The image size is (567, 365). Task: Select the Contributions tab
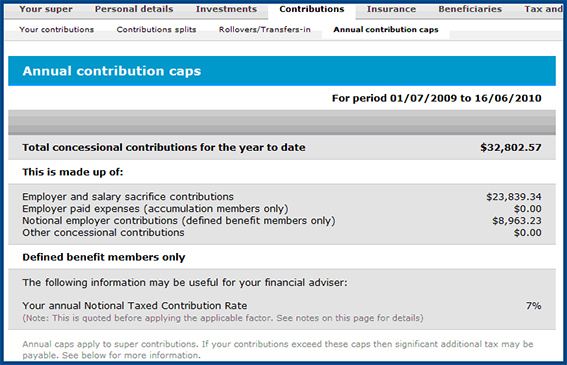[312, 9]
